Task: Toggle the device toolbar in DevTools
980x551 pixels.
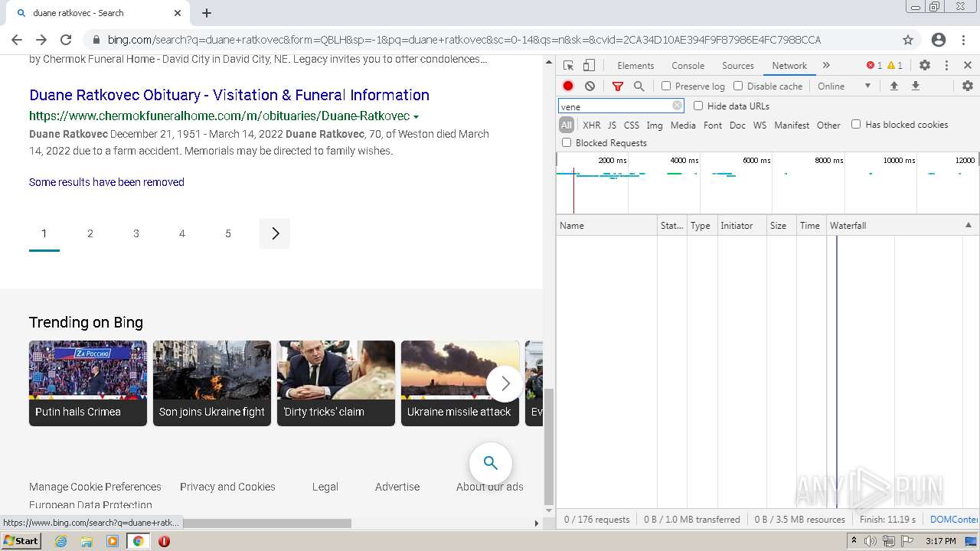Action: click(x=589, y=66)
